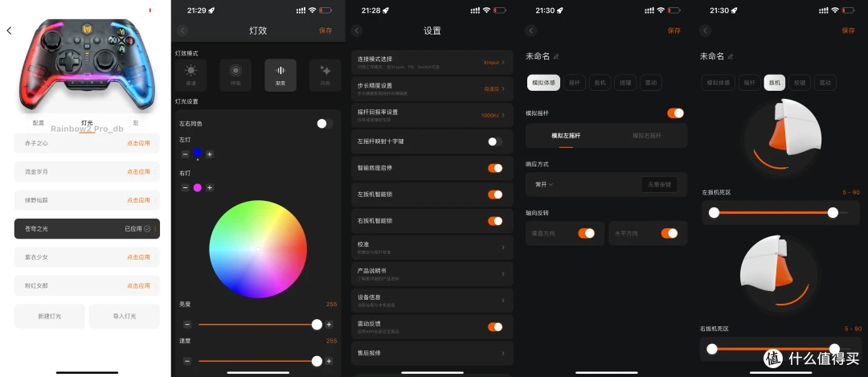Open the 售后报修 row
Viewport: 868px width, 377px height.
click(x=432, y=353)
